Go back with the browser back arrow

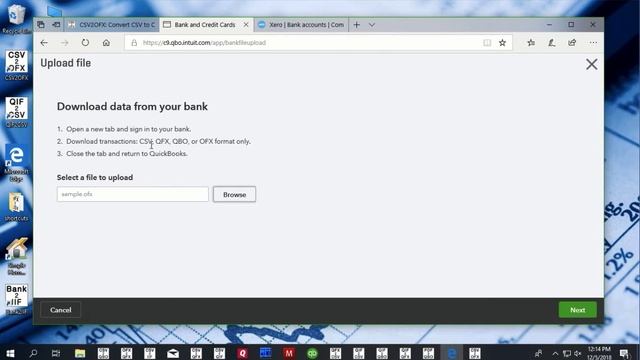(44, 42)
